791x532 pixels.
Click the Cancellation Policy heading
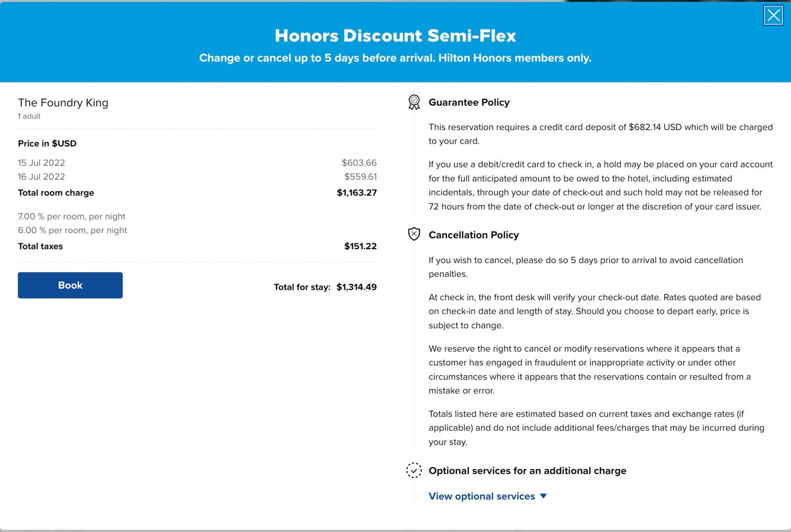[x=473, y=235]
